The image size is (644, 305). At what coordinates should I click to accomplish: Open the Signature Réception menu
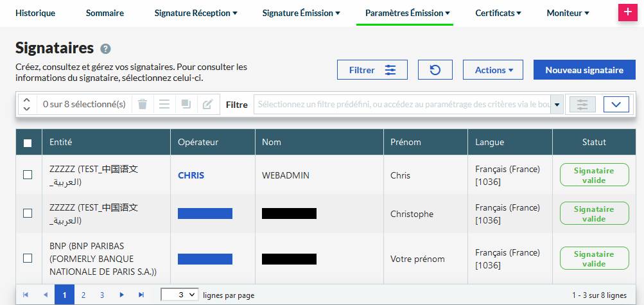coord(196,13)
